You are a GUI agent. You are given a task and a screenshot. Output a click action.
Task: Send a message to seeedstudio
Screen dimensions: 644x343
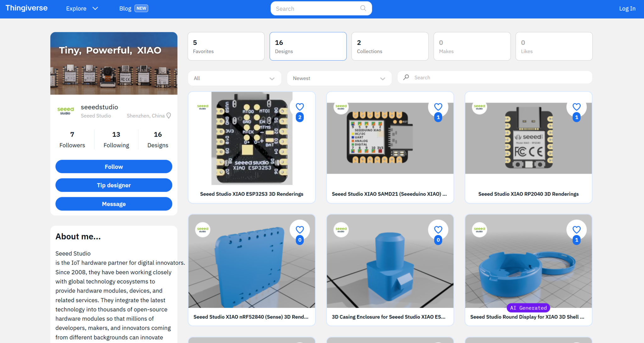coord(114,204)
